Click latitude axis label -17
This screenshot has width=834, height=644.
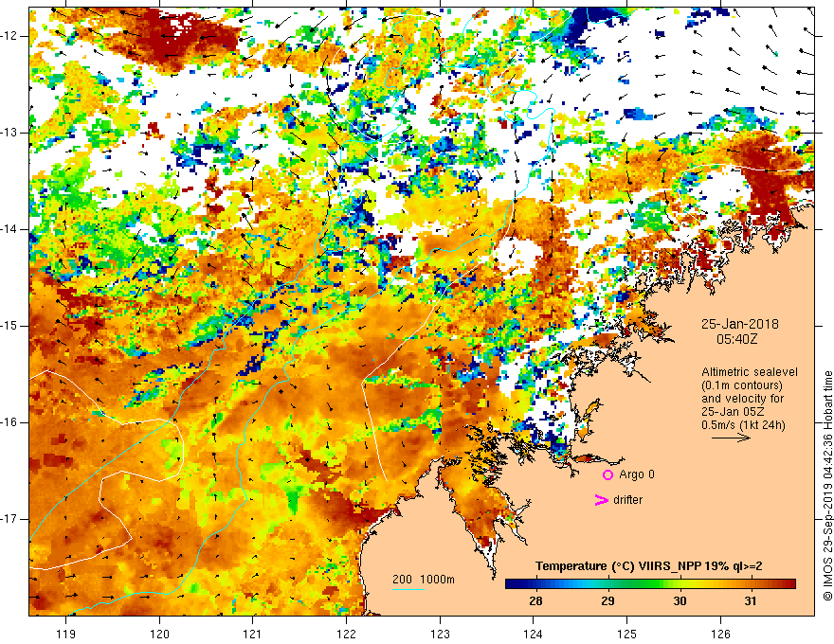click(9, 519)
